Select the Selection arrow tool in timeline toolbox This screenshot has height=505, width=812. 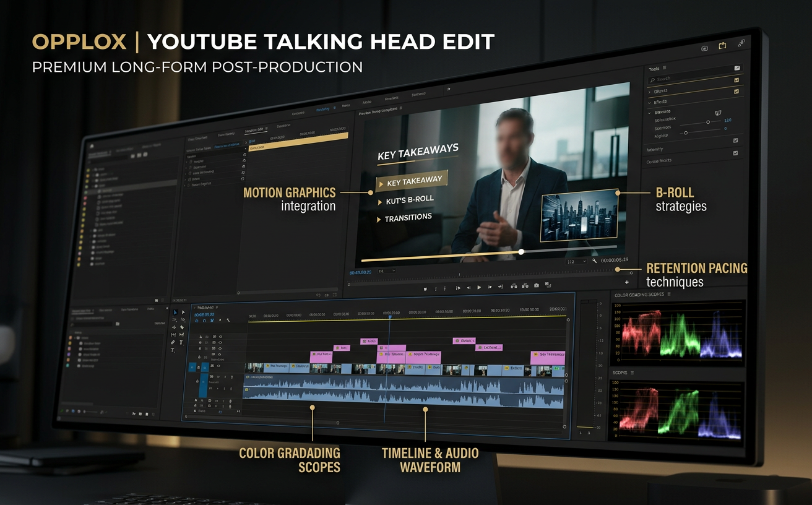175,312
